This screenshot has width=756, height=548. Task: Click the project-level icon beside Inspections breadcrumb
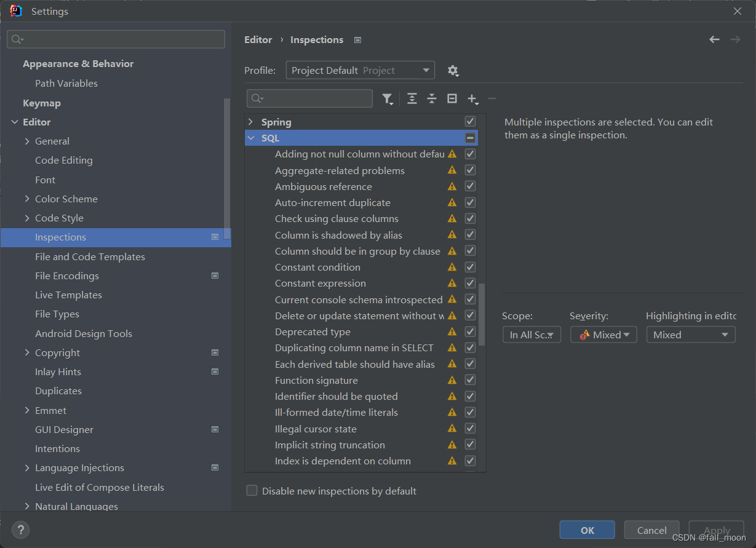point(358,40)
